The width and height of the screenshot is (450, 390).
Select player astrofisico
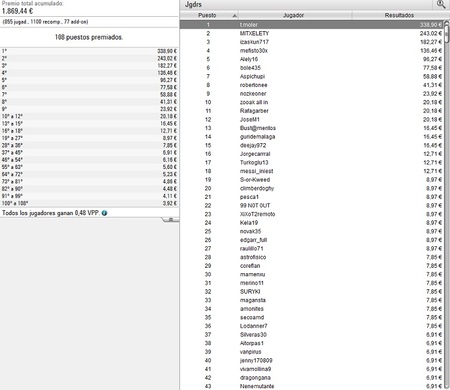point(253,257)
